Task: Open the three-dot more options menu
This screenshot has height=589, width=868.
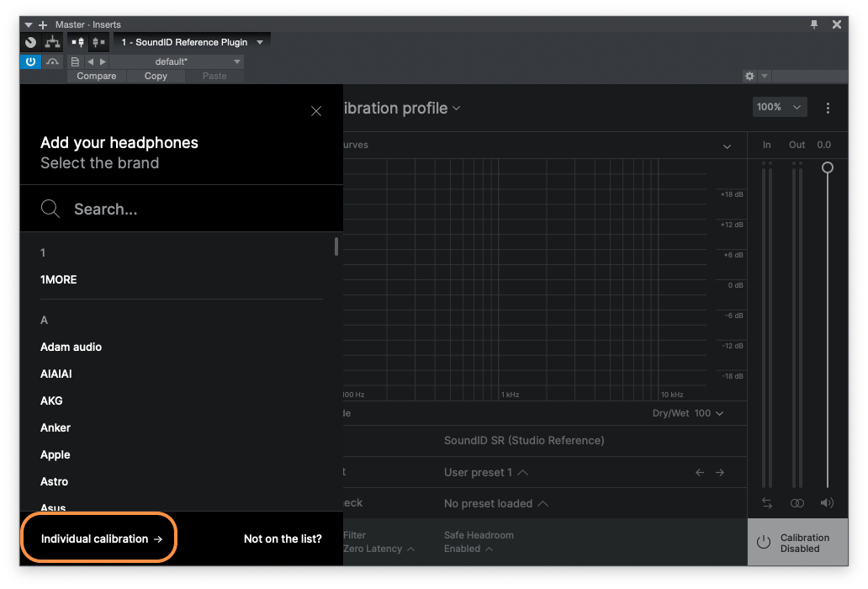Action: point(828,108)
